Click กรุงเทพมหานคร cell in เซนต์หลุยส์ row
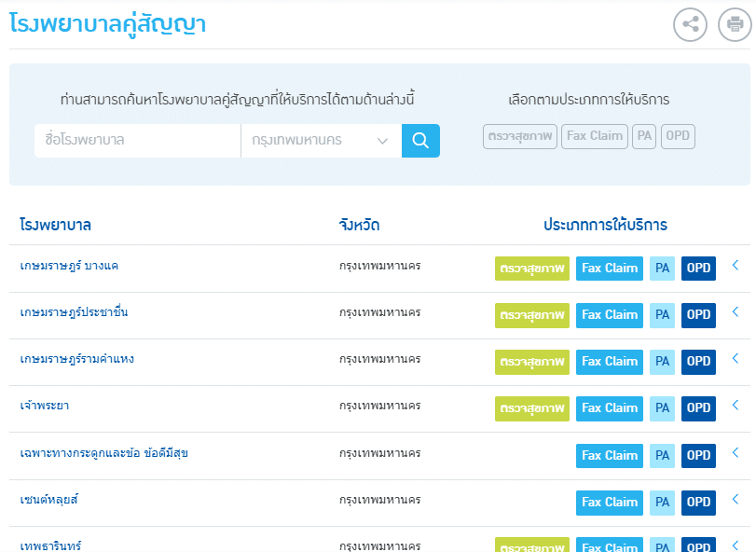 tap(380, 500)
